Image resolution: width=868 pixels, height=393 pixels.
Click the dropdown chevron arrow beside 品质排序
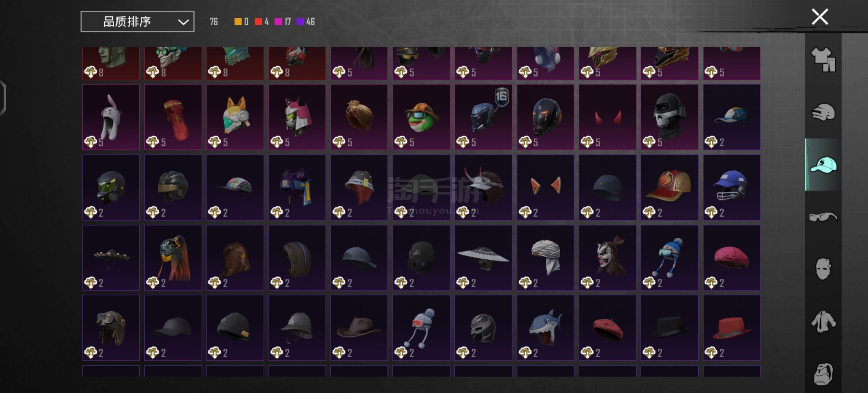pos(183,22)
